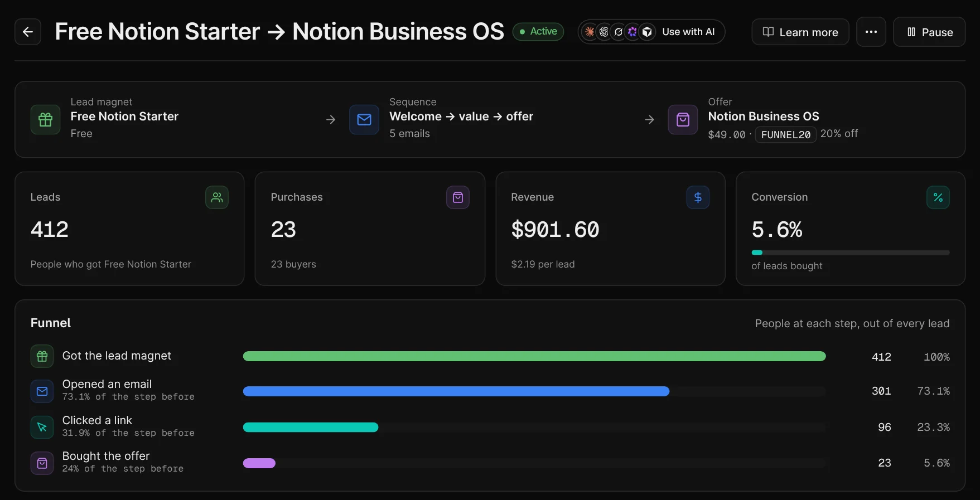Select the 'Welcome → value → offer' sequence name
The height and width of the screenshot is (500, 980).
(x=461, y=116)
